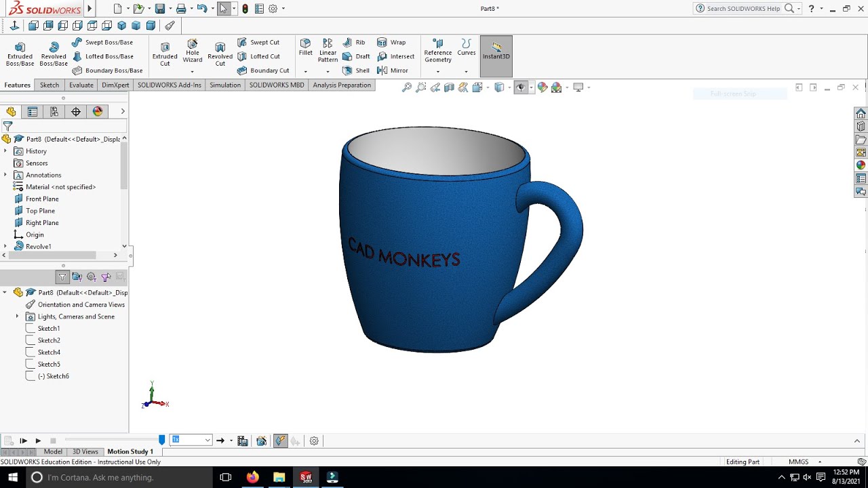Select the Linear Pattern tool
868x488 pixels.
[328, 51]
